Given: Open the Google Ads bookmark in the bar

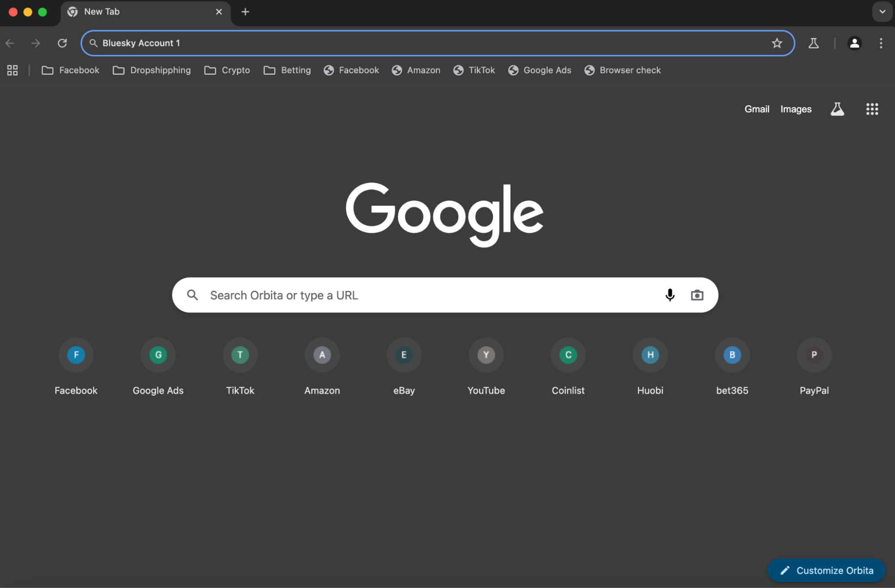Looking at the screenshot, I should [x=540, y=70].
